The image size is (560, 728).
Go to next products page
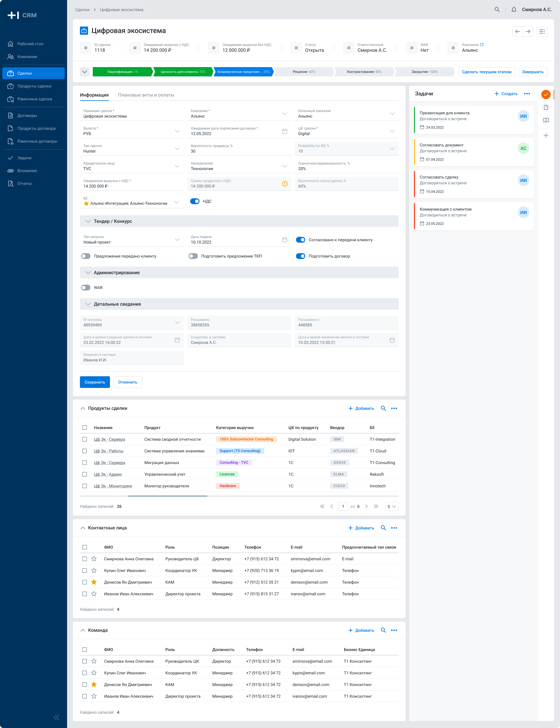366,506
